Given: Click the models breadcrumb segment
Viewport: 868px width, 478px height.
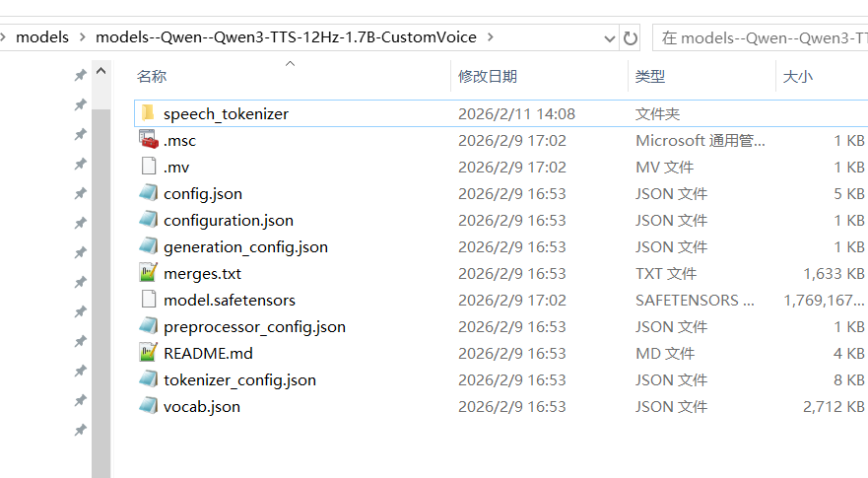Looking at the screenshot, I should coord(42,37).
